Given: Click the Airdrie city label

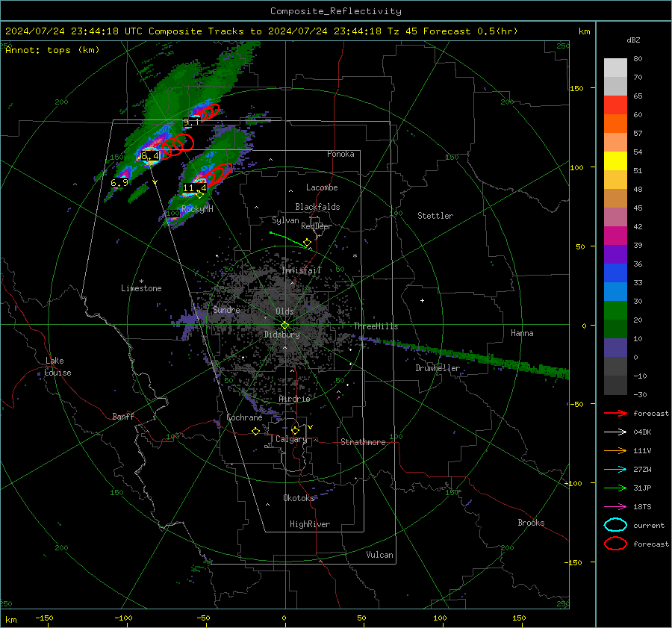Looking at the screenshot, I should pos(294,399).
